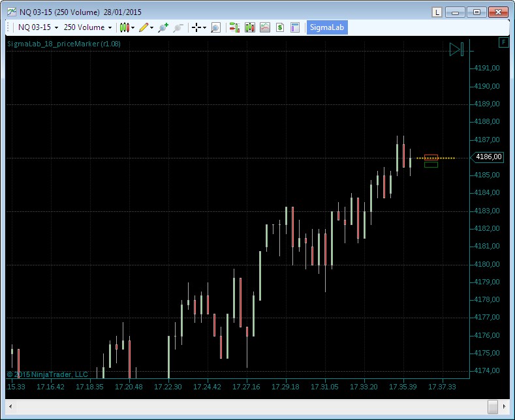Image resolution: width=515 pixels, height=420 pixels.
Task: Open the data box magnifier icon
Action: [215, 27]
